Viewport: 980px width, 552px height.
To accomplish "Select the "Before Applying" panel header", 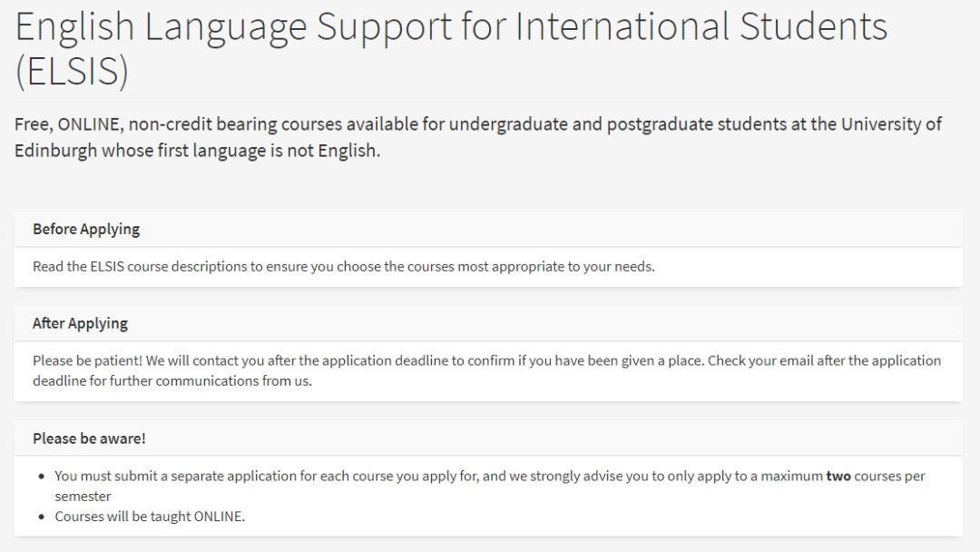I will tap(86, 230).
